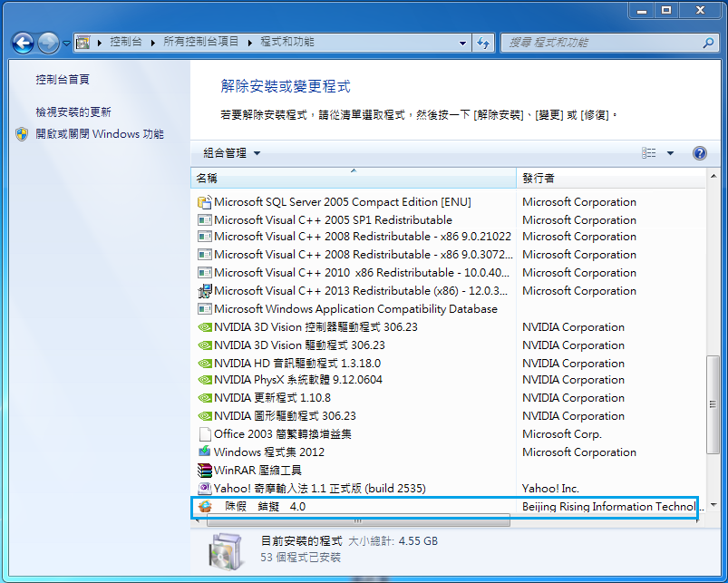Screen dimensions: 728x583
Task: Open the view options dropdown arrow
Action: (670, 153)
